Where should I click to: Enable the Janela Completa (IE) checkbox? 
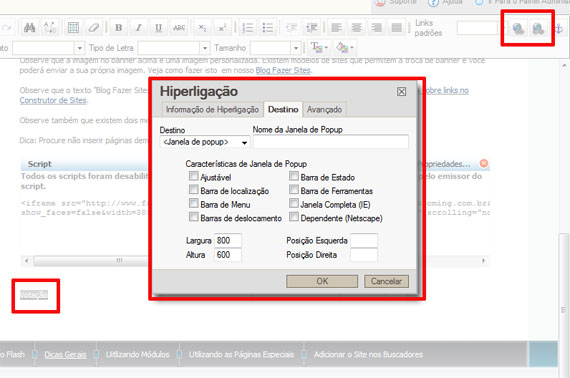[x=294, y=204]
